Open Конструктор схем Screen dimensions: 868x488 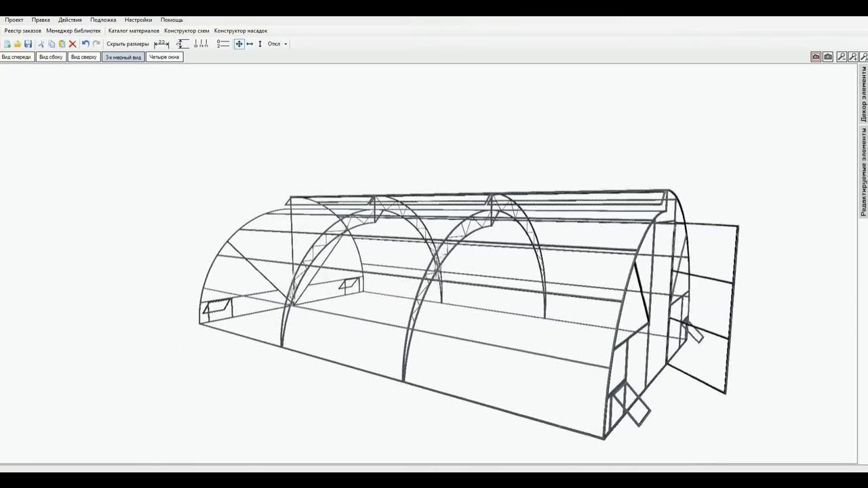[186, 30]
